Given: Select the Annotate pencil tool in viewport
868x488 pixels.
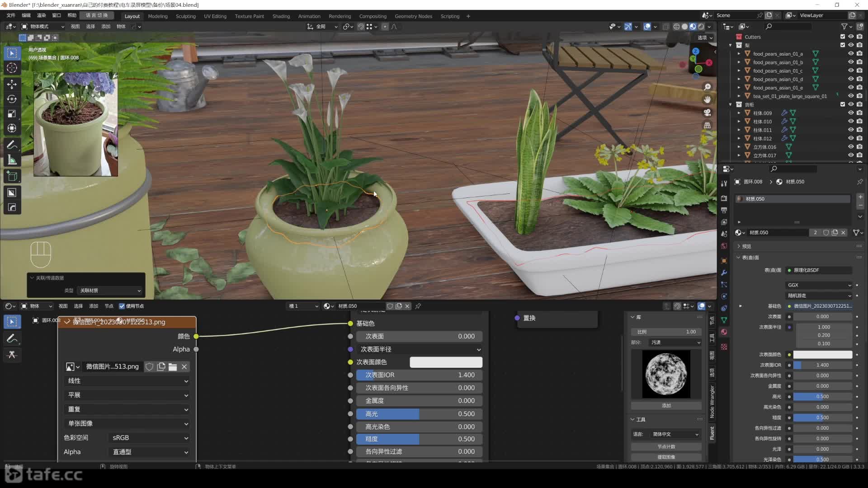Looking at the screenshot, I should click(x=12, y=145).
